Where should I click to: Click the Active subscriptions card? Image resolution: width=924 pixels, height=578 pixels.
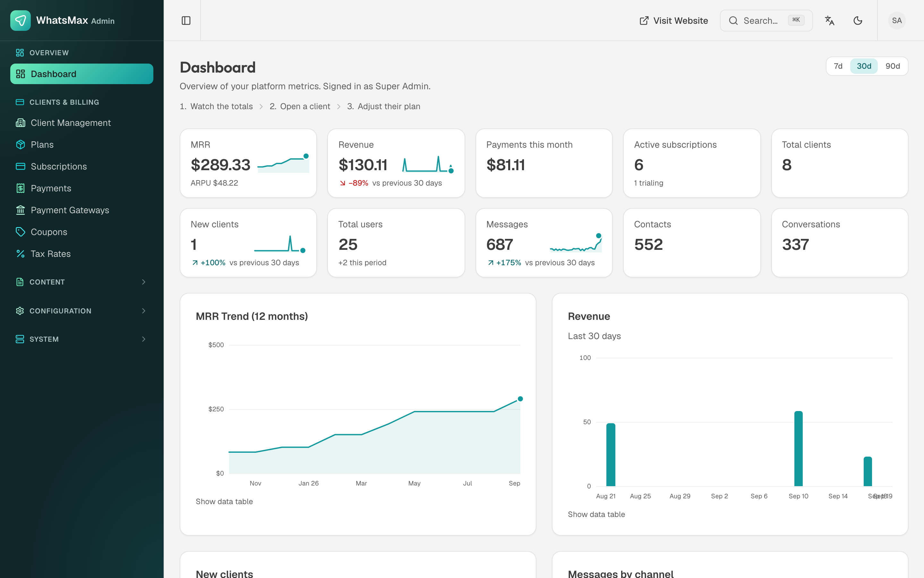tap(691, 163)
